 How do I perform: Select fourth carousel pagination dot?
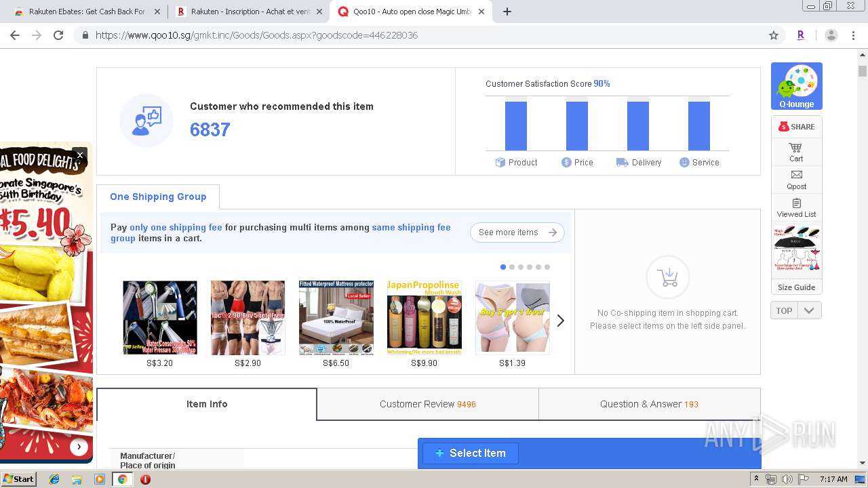pos(530,267)
